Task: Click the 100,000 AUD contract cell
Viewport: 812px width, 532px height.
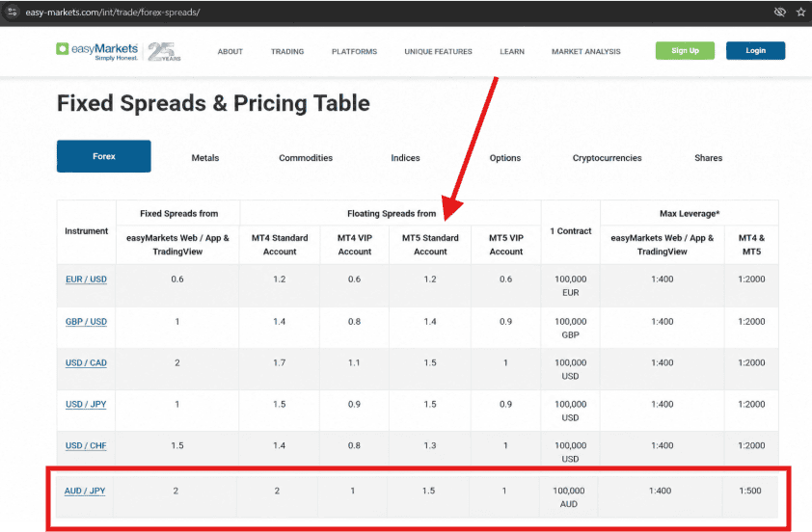Action: (569, 497)
